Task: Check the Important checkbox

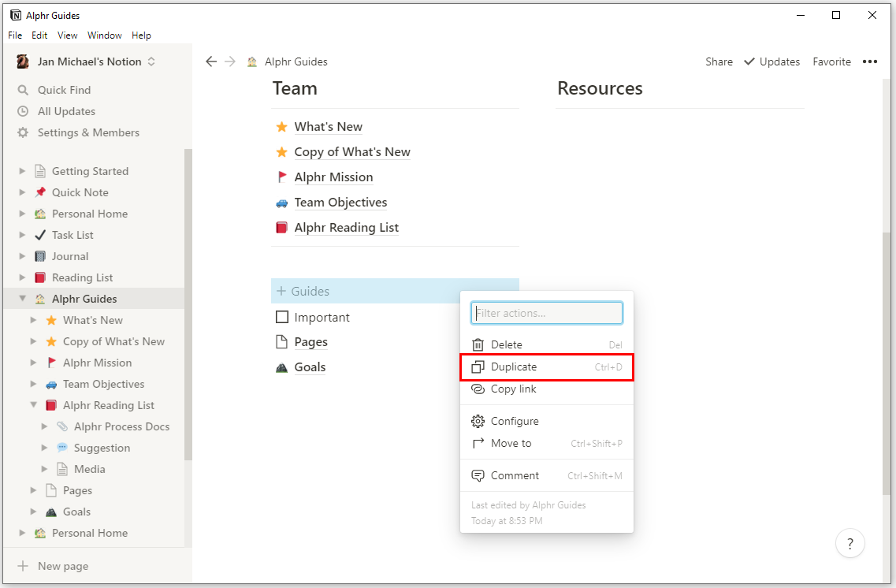Action: 282,318
